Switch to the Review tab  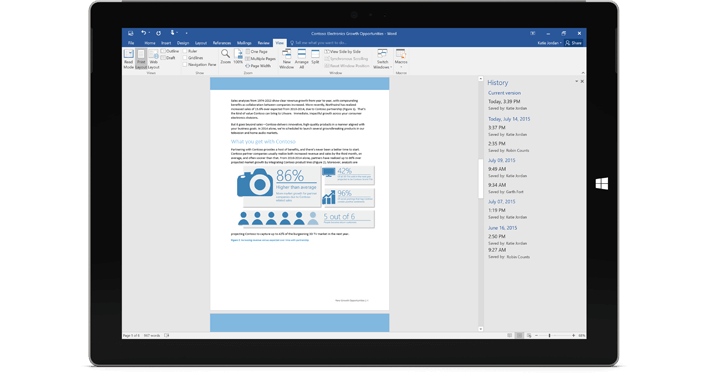[263, 43]
